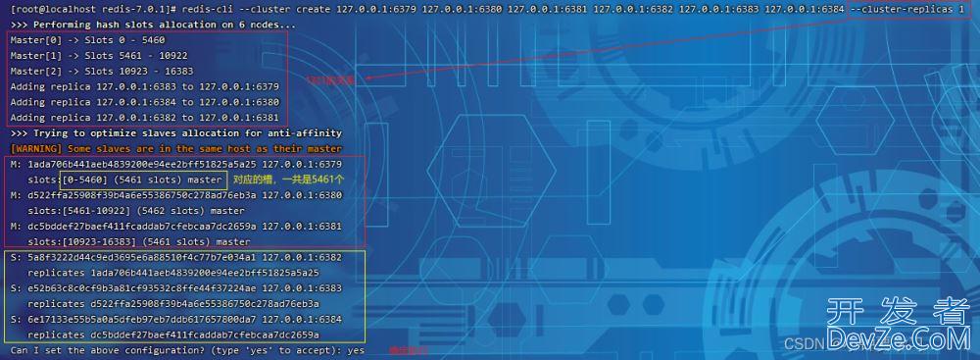This screenshot has width=980, height=360.
Task: Click the "Performing hash slots allocation on 6 nodes" line
Action: point(154,26)
